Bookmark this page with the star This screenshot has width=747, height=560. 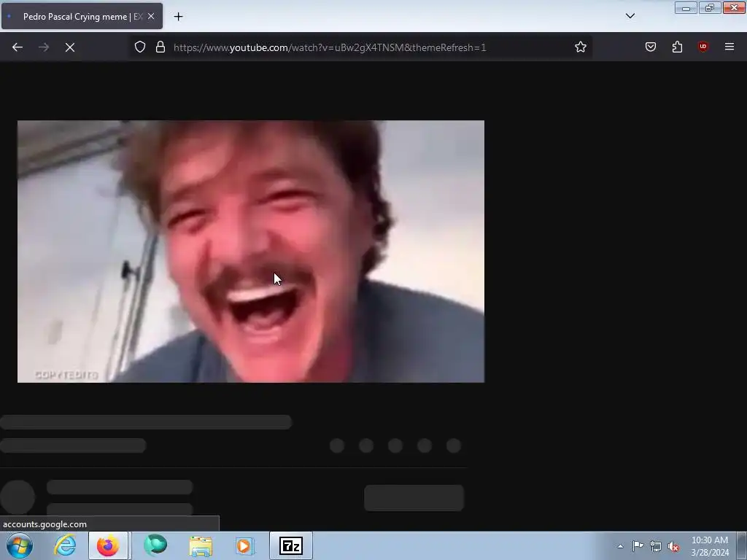click(580, 47)
